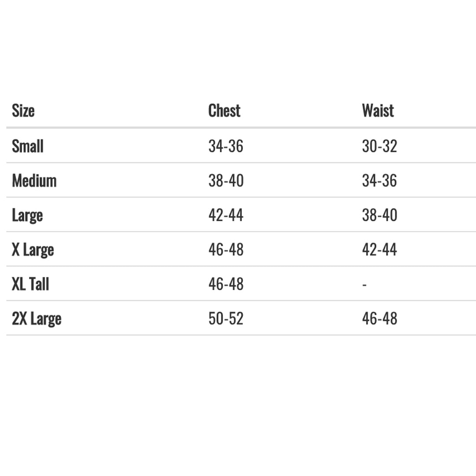
Task: Select the Small size row label
Action: point(28,146)
